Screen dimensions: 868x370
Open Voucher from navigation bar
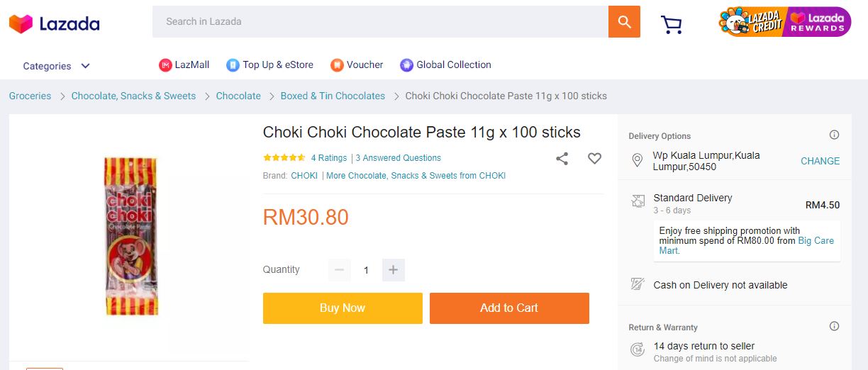tap(357, 65)
